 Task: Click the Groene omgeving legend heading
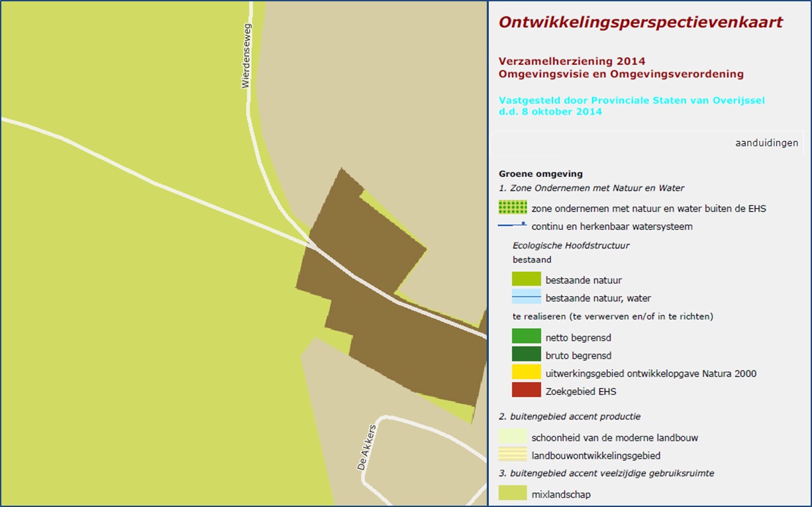tap(540, 174)
